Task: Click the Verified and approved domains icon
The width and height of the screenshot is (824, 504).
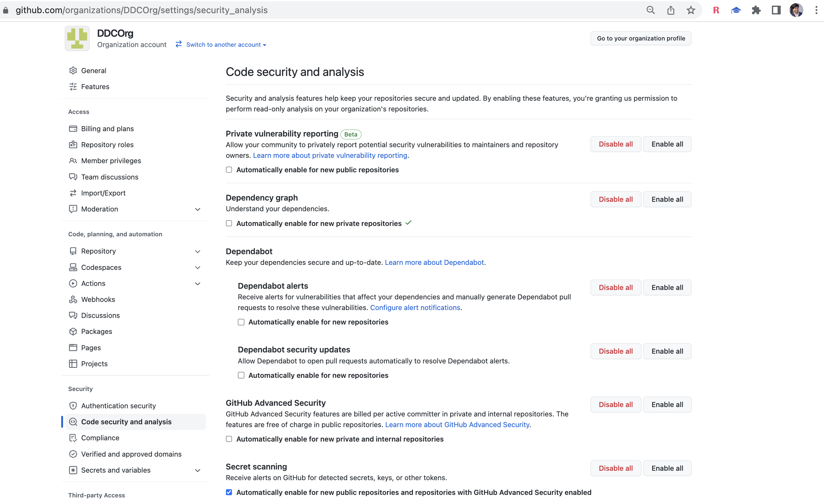Action: [x=73, y=454]
